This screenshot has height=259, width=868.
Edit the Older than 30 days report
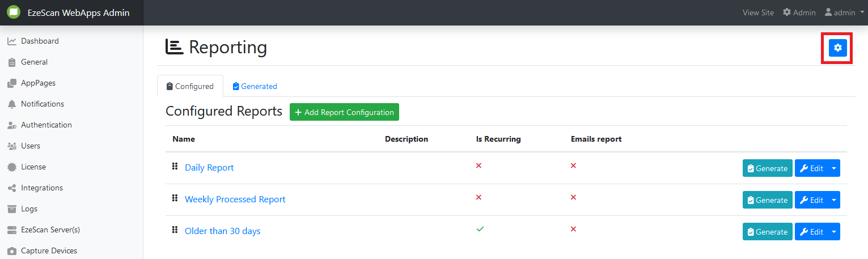(x=811, y=232)
